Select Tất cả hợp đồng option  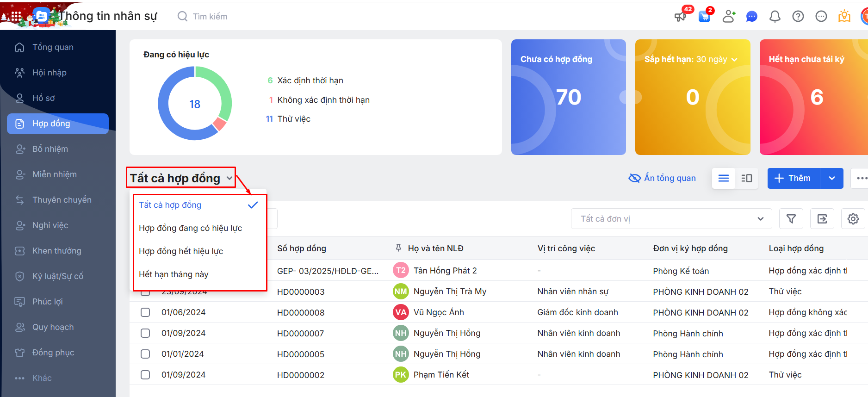coord(199,205)
